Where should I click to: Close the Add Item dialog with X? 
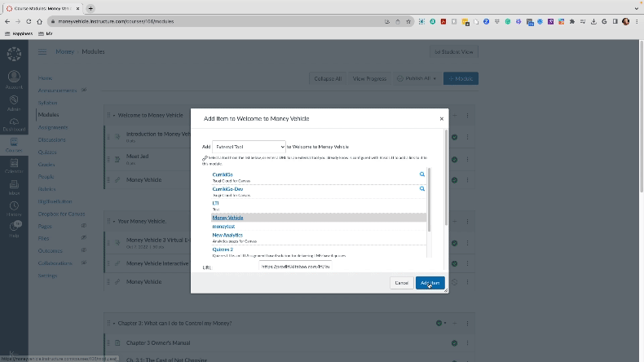442,119
